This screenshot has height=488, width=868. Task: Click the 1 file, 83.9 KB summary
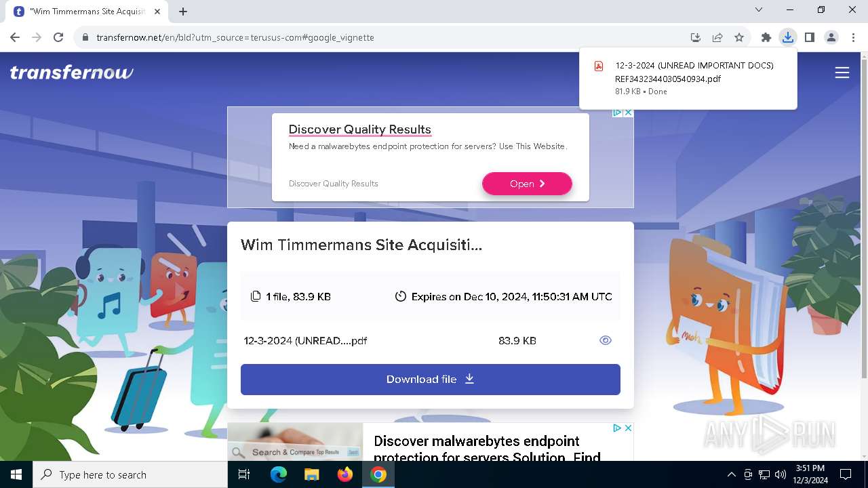point(298,296)
